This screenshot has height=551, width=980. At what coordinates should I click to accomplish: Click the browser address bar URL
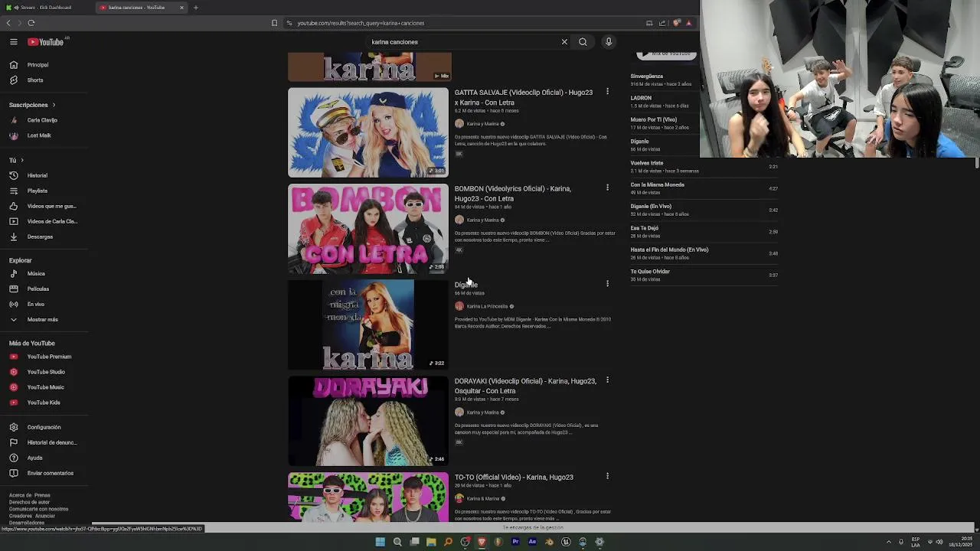(x=361, y=23)
